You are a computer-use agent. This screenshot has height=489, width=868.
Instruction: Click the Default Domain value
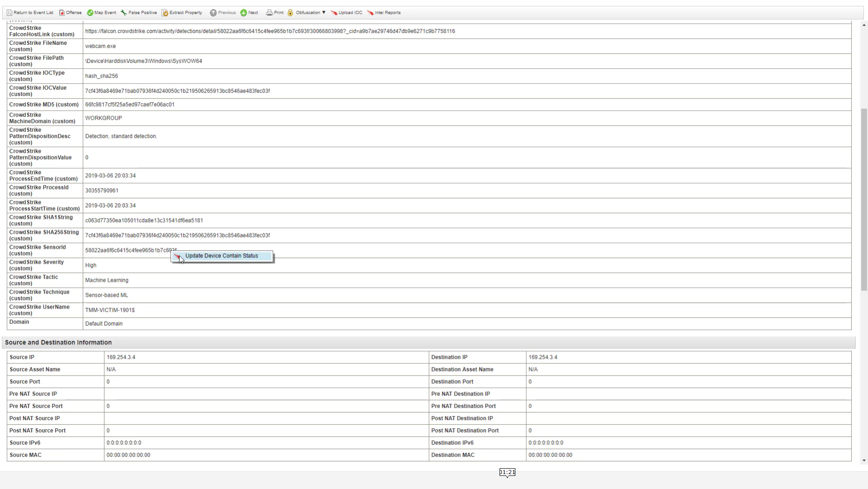tap(104, 323)
